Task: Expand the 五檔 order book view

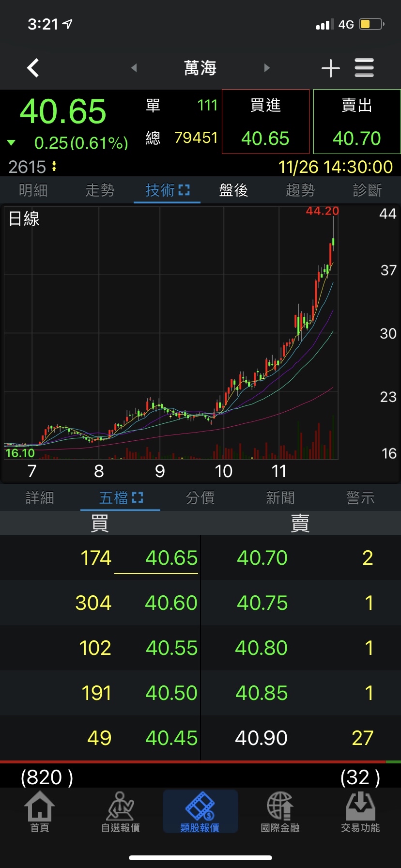Action: (x=138, y=498)
